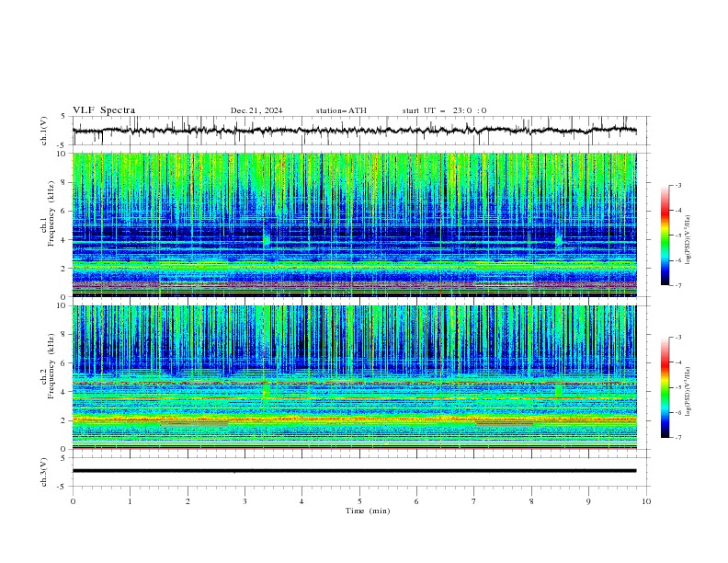Click the 'start UT = 23:0 :0' text
Viewport: 728px width, 563px height.
[444, 110]
